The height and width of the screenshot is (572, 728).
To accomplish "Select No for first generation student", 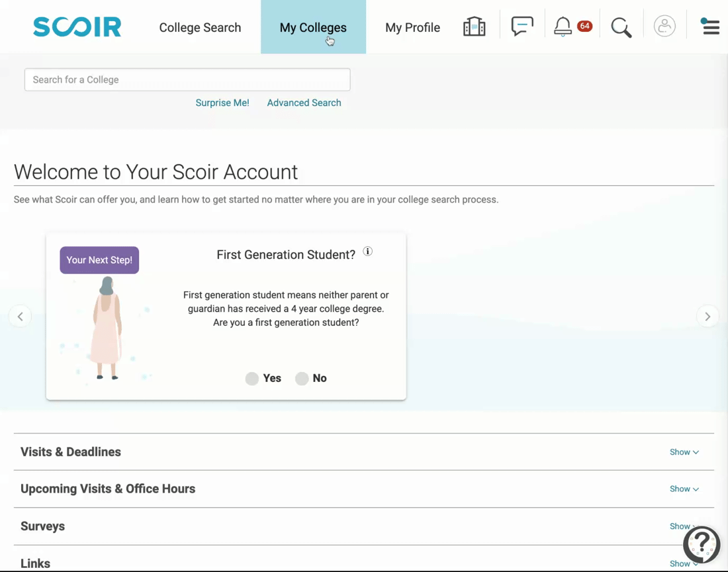I will pos(302,379).
